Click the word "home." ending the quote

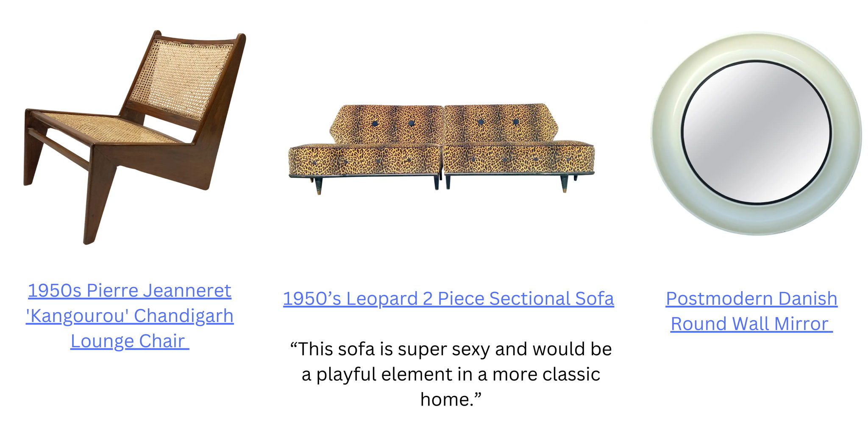pyautogui.click(x=451, y=399)
